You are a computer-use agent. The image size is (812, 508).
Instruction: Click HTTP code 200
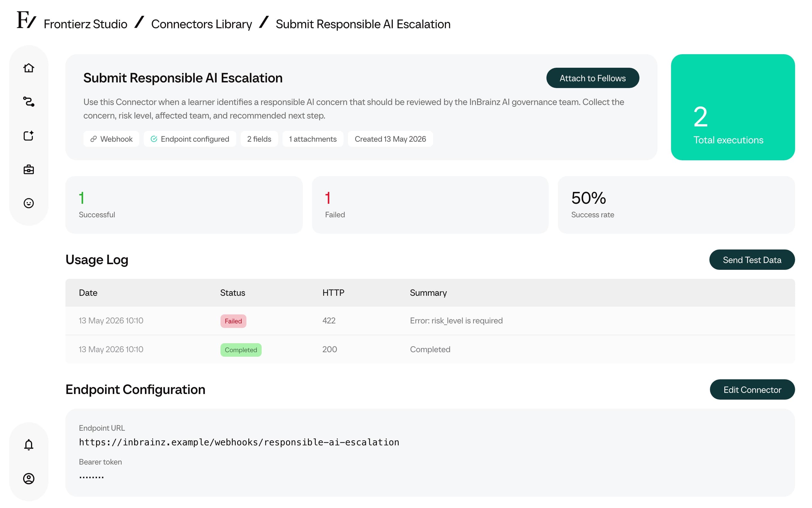tap(330, 349)
